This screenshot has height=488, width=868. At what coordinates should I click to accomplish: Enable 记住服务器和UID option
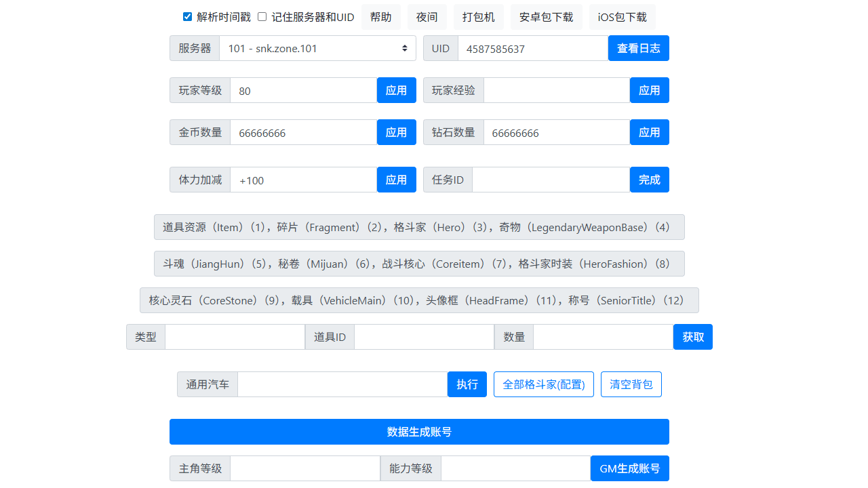click(262, 17)
